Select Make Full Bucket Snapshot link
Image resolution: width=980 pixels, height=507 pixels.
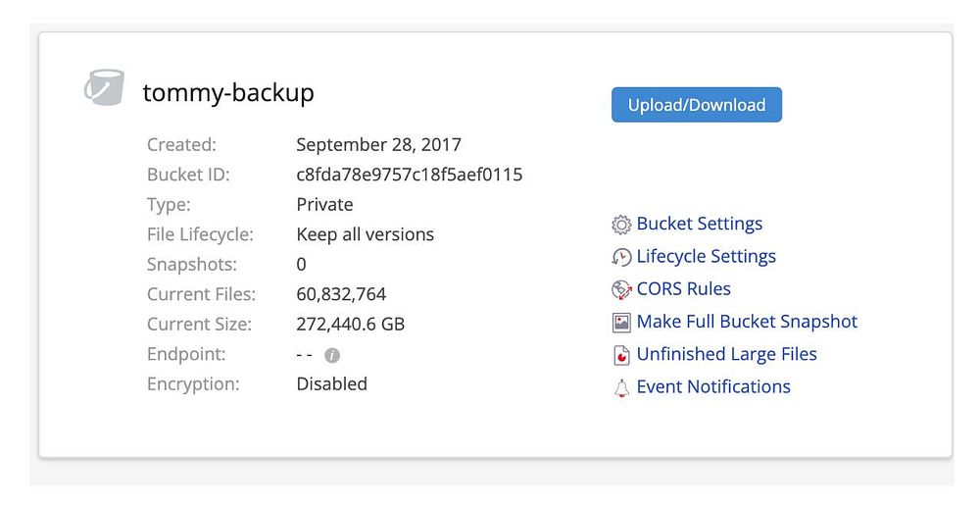coord(747,321)
